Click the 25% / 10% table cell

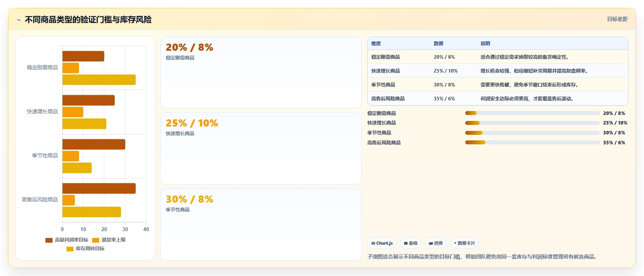[445, 71]
